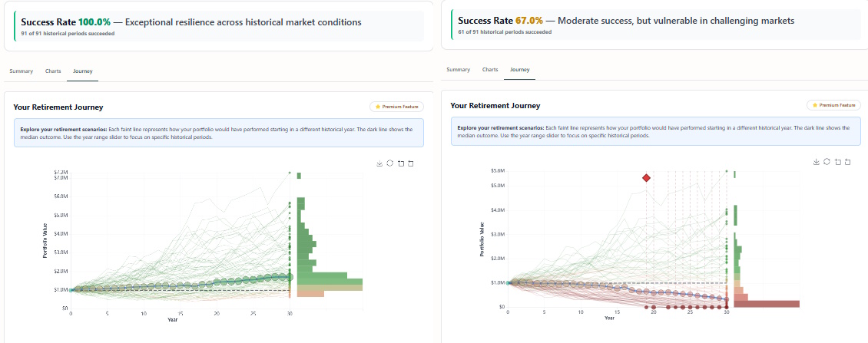This screenshot has height=343, width=868.
Task: Click the Portfolio Value axis title, 100.0% chart
Action: 45,241
